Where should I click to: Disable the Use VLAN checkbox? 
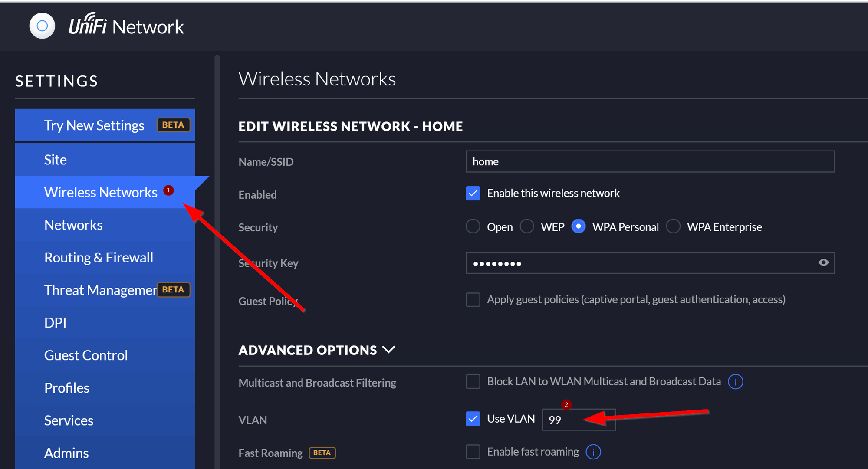(x=473, y=419)
